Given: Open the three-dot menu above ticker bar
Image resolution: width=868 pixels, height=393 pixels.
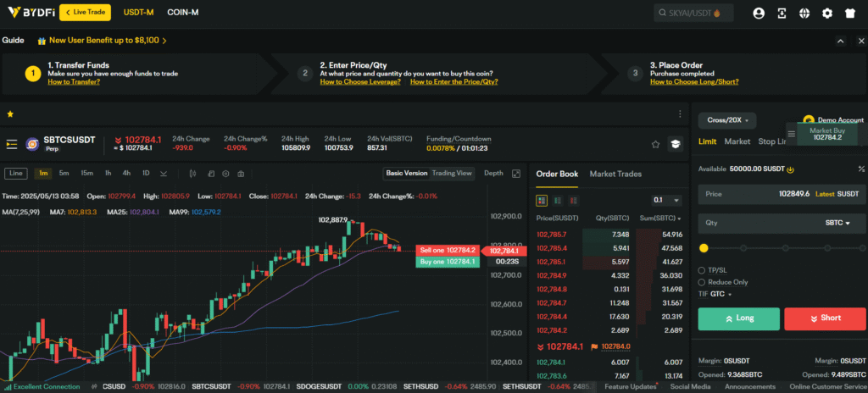Looking at the screenshot, I should pyautogui.click(x=680, y=114).
